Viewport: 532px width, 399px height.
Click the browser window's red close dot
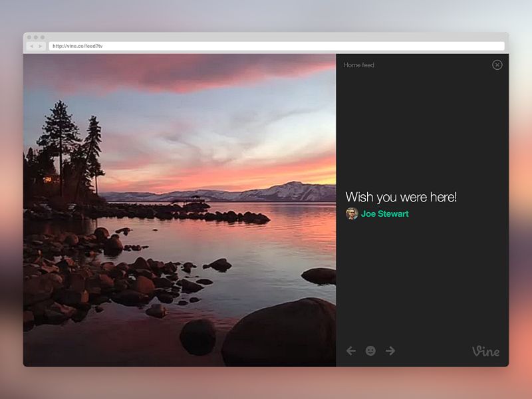coord(29,37)
